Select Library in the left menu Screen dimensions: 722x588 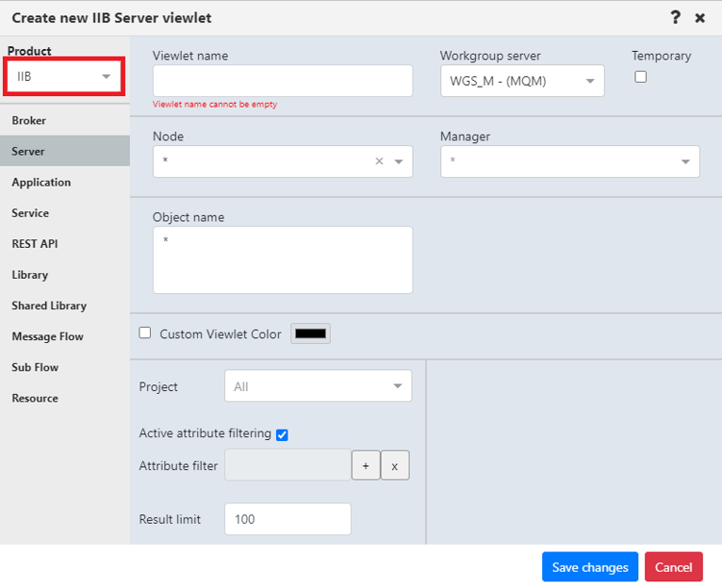tap(65, 274)
